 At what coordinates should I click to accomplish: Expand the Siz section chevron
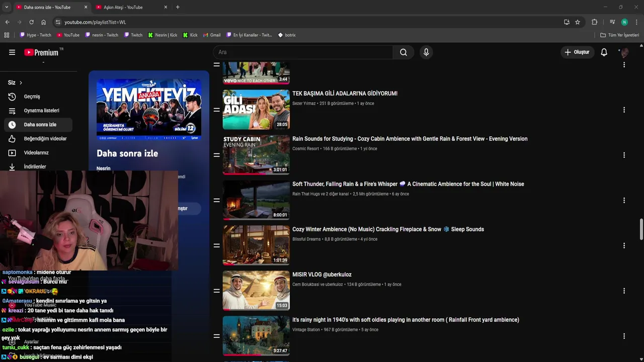(x=21, y=82)
